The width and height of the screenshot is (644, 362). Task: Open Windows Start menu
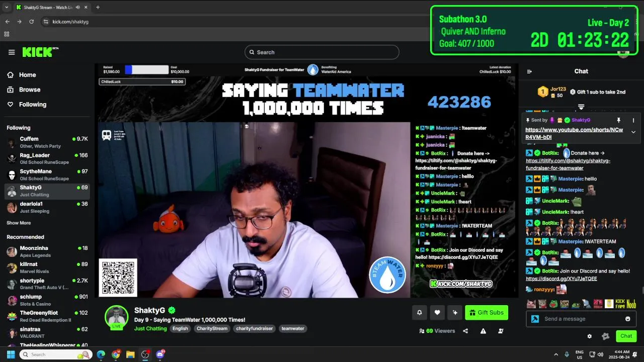click(x=11, y=354)
